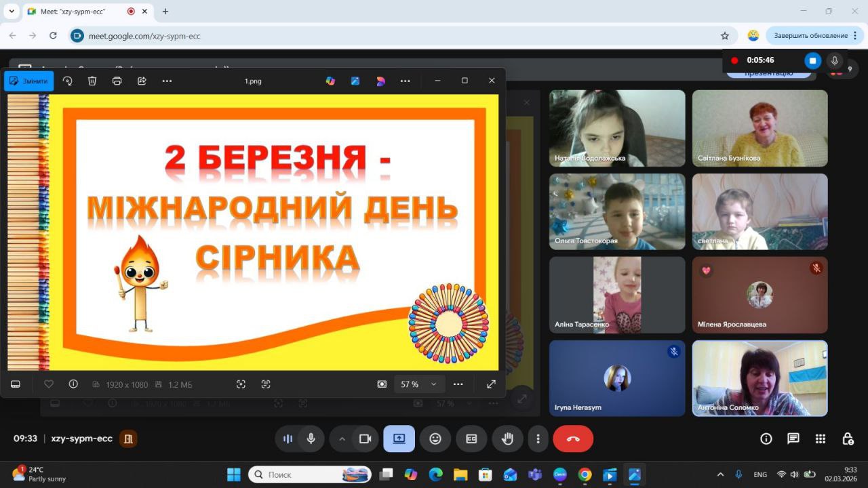The image size is (868, 488).
Task: Open the Meet chat panel
Action: click(x=793, y=439)
